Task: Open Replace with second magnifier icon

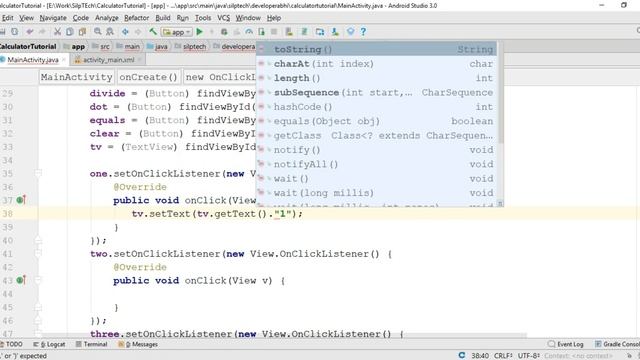Action: [110, 31]
